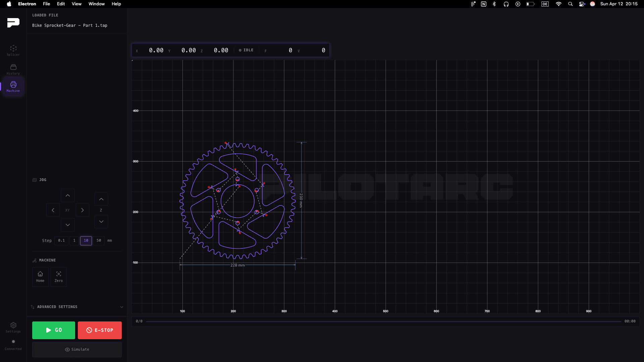Set jog step to 0.1 mm
This screenshot has height=362, width=644.
61,241
